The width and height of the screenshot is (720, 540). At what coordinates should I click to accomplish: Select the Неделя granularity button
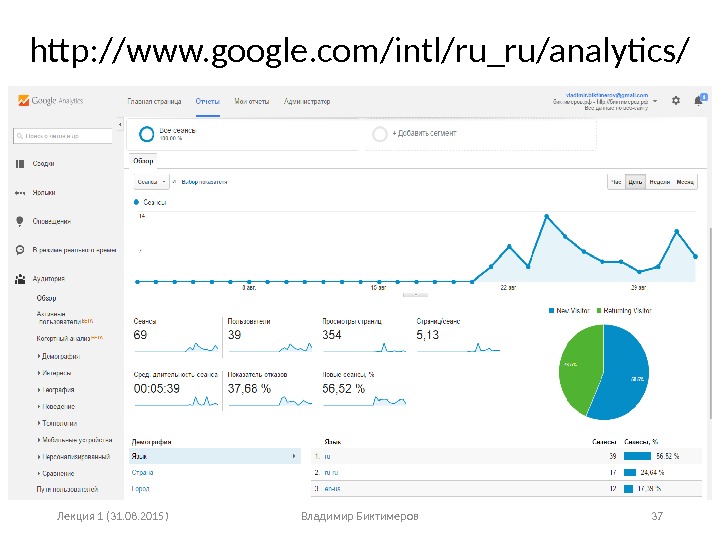pyautogui.click(x=659, y=182)
